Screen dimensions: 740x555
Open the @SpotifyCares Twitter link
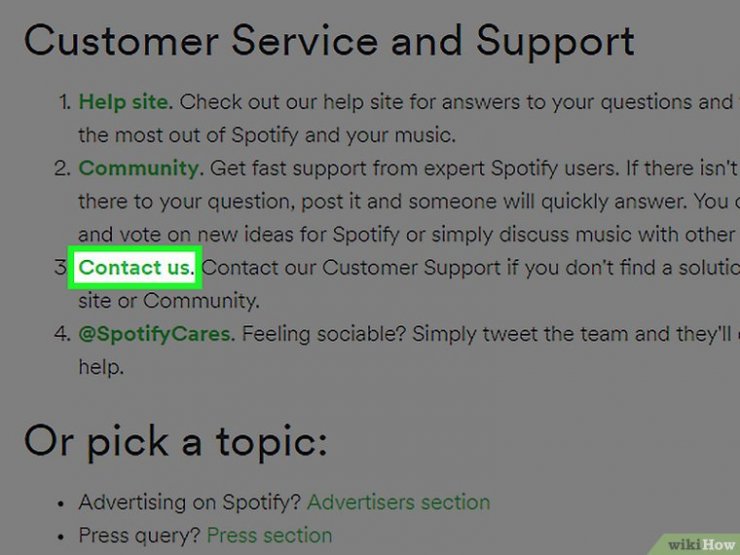[x=156, y=334]
